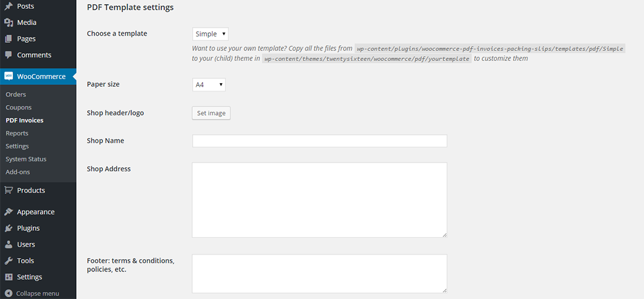Click the Media icon in sidebar
The width and height of the screenshot is (644, 299).
click(9, 23)
